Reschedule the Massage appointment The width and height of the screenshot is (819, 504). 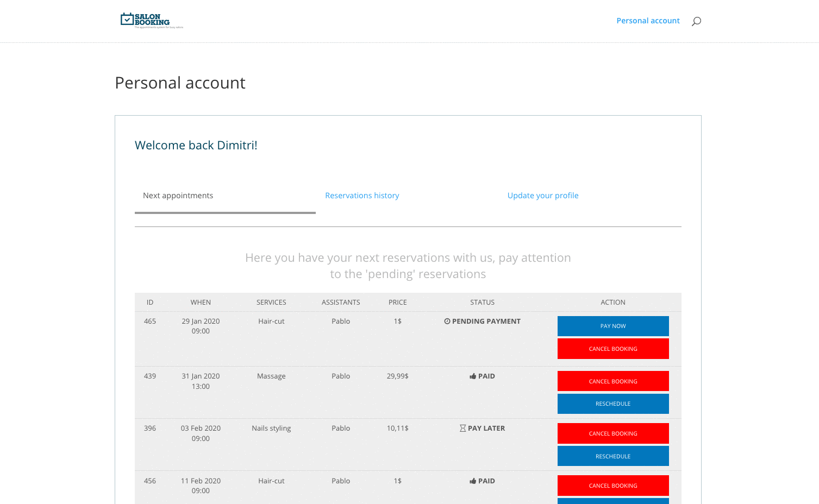[612, 404]
